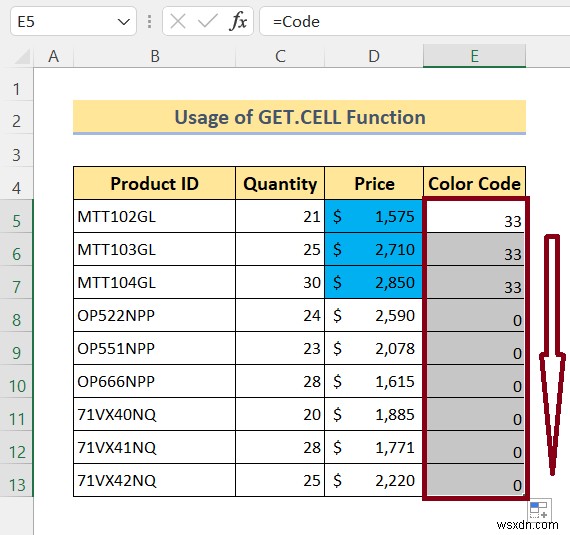Click the Insert Function fx icon
The width and height of the screenshot is (570, 535).
pyautogui.click(x=238, y=21)
